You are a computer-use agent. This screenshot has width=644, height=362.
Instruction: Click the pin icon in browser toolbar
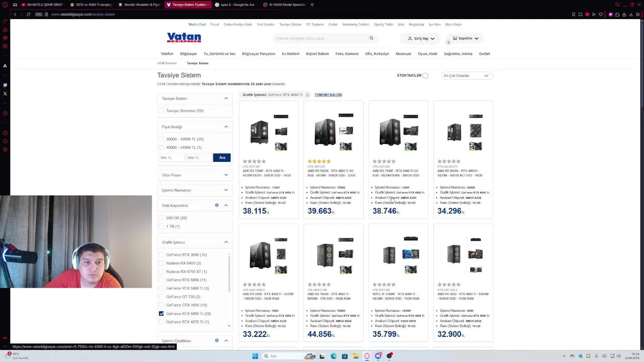click(574, 14)
